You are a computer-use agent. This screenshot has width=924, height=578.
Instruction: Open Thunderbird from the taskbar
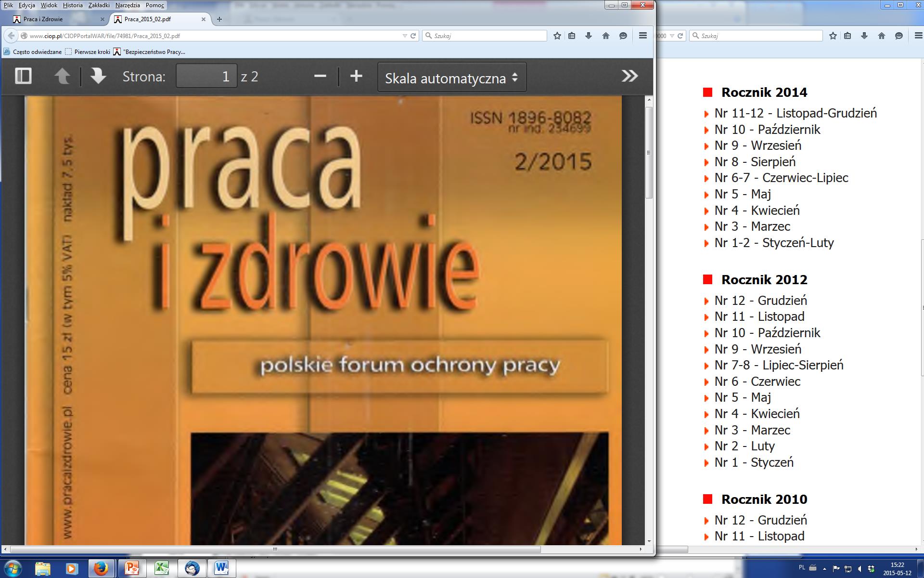point(192,568)
